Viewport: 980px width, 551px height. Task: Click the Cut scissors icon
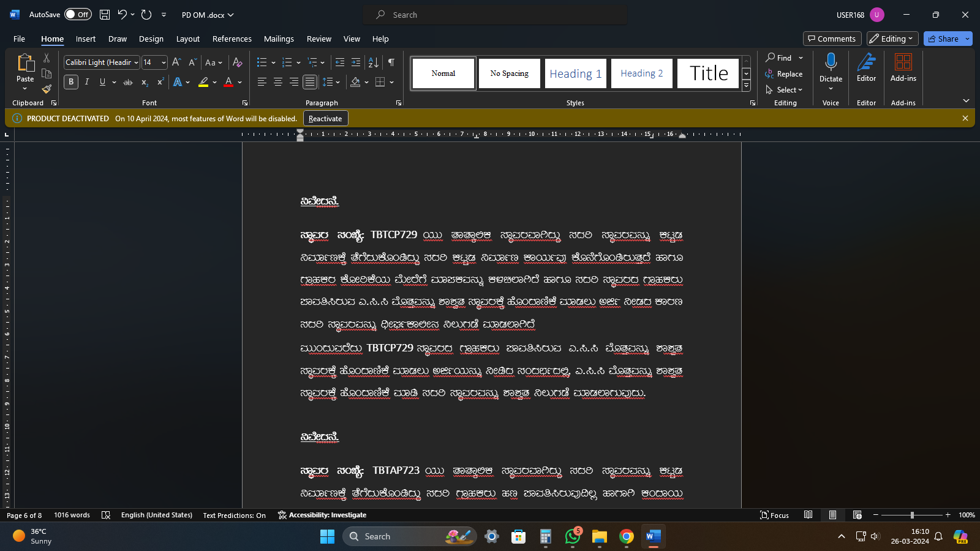[x=47, y=58]
